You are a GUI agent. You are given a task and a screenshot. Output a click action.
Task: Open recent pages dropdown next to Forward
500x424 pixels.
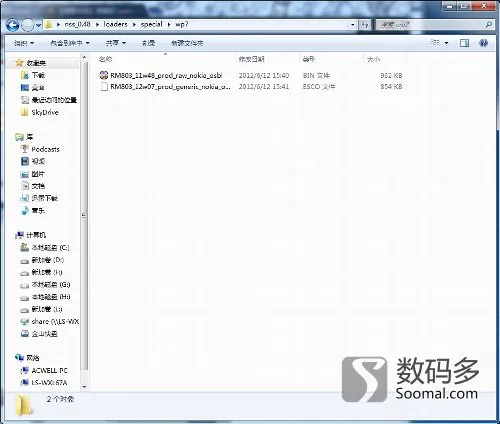click(x=38, y=25)
